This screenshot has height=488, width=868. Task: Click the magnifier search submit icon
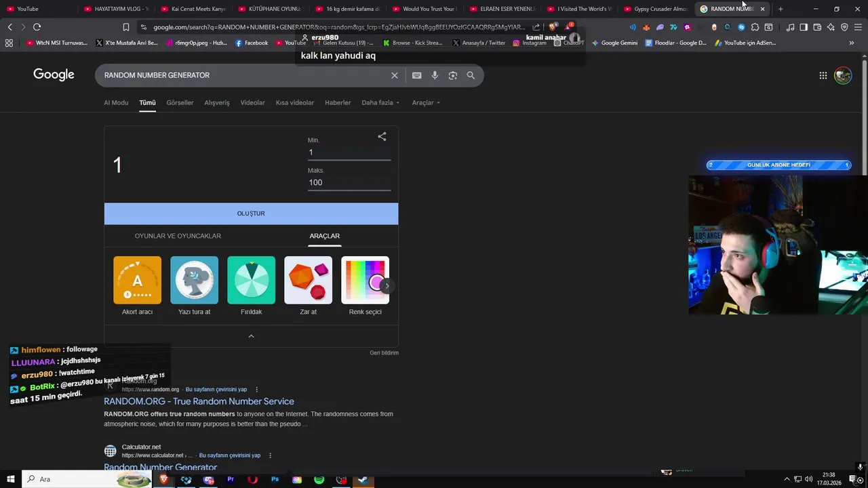coord(471,75)
